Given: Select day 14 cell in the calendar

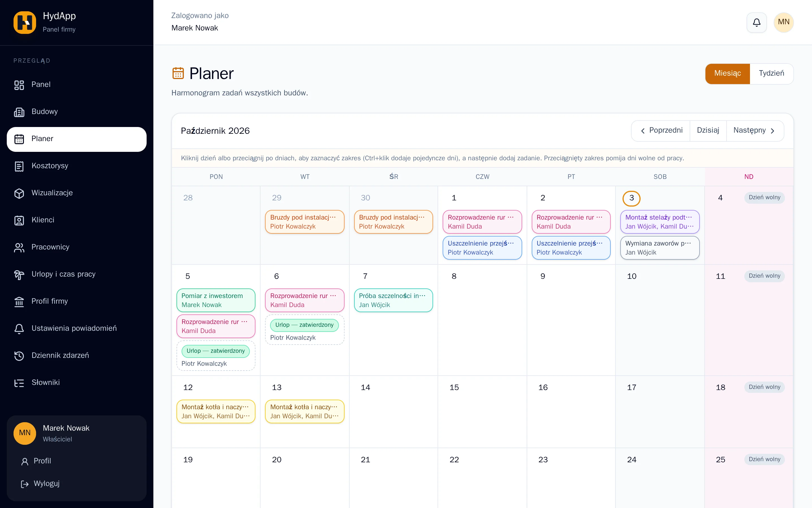Looking at the screenshot, I should (x=393, y=411).
